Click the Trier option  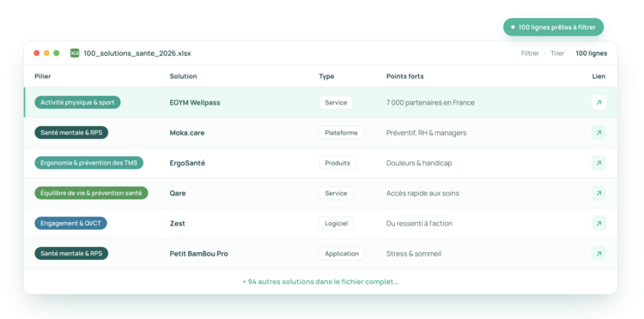(557, 53)
